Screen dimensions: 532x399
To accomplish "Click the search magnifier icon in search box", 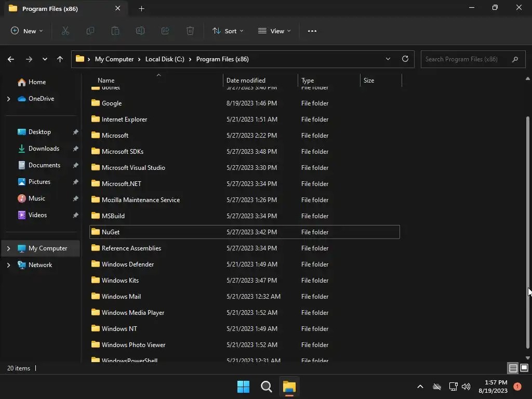I will pyautogui.click(x=515, y=59).
